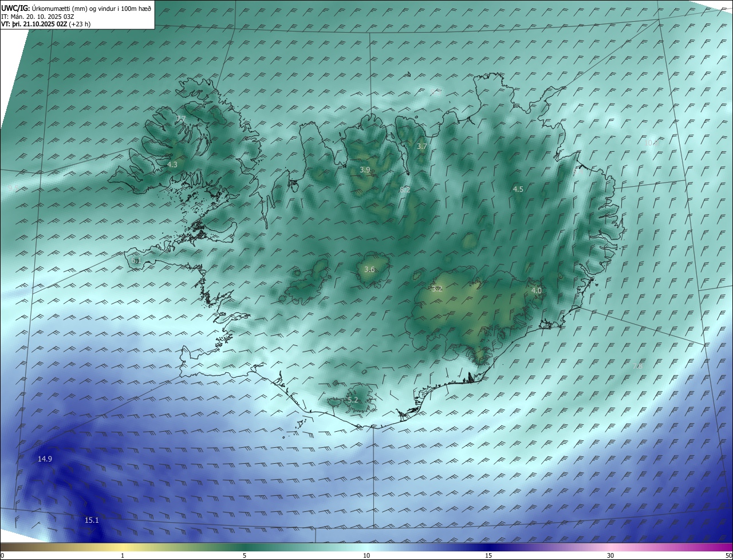Image resolution: width=733 pixels, height=560 pixels.
Task: Click the 3.7 value on the map
Action: pos(422,147)
